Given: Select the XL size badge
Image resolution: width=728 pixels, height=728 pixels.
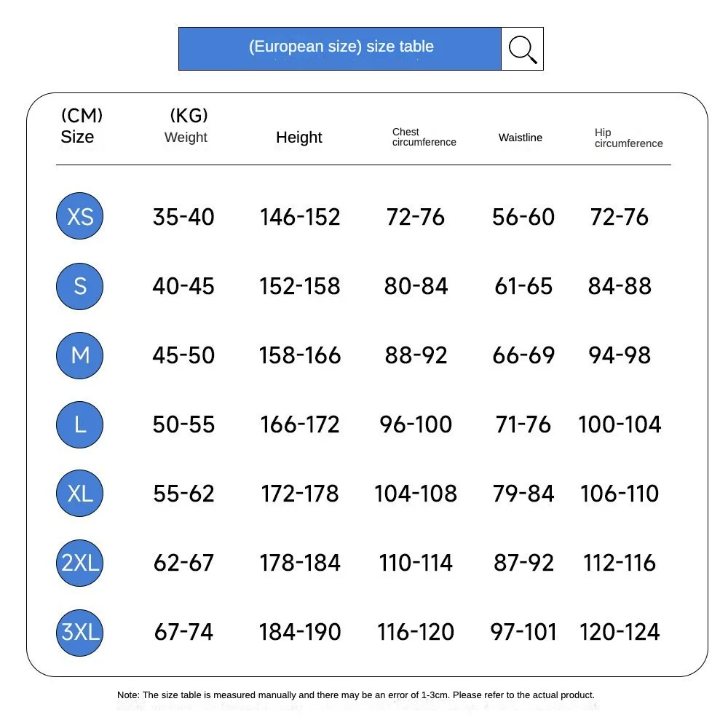Looking at the screenshot, I should click(x=80, y=494).
